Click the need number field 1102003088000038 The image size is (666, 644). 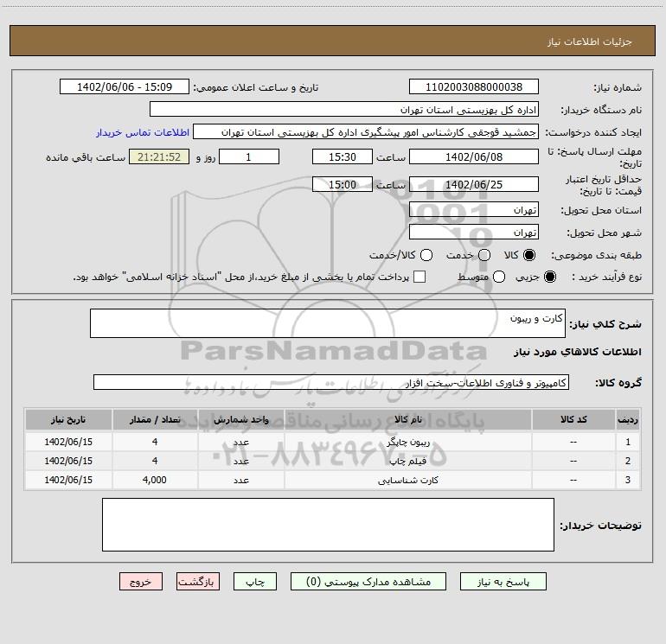tap(474, 86)
